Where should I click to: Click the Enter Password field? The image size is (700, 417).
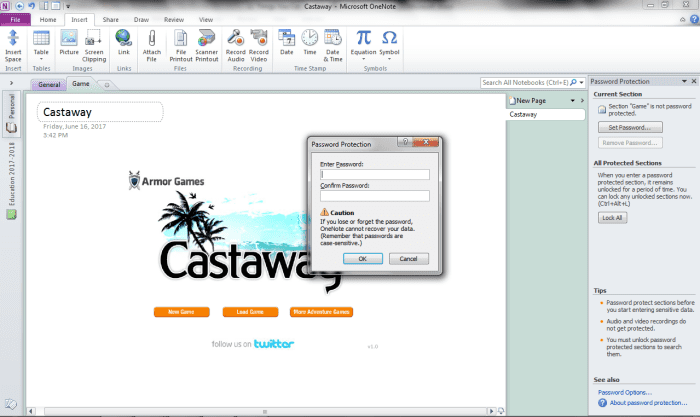click(374, 174)
